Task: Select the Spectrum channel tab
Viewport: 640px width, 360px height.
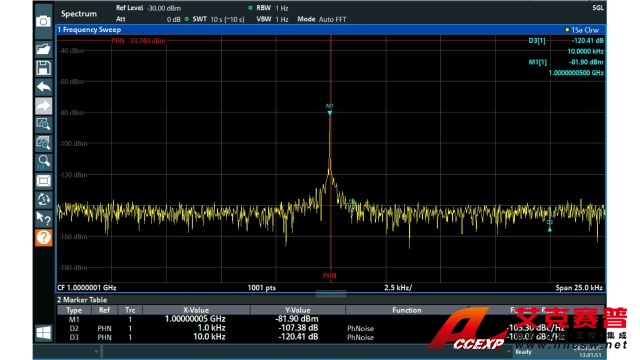Action: point(79,13)
